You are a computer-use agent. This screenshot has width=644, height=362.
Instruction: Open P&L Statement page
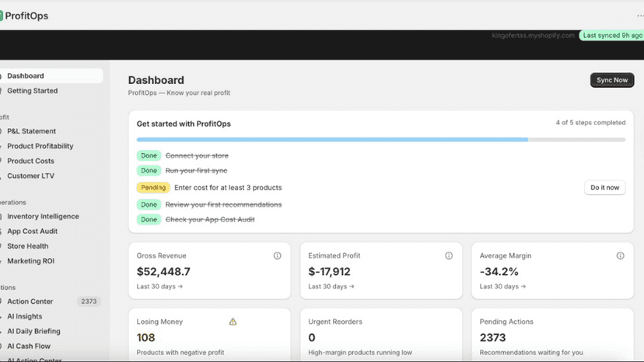[x=31, y=131]
